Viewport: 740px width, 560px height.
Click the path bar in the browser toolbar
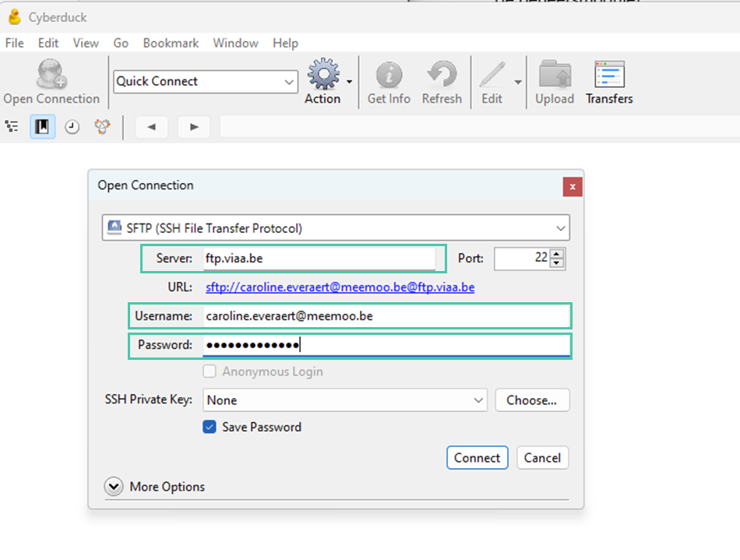480,127
